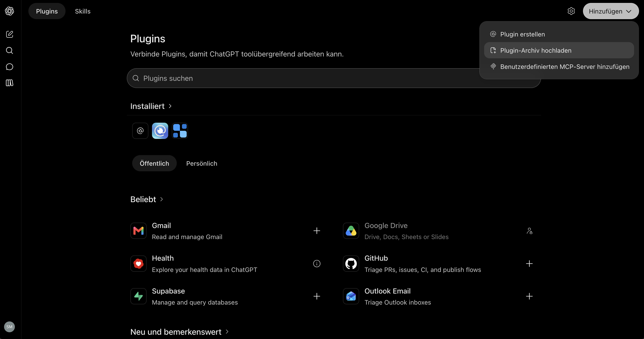Image resolution: width=644 pixels, height=339 pixels.
Task: Expand the Installiert section chevron
Action: pyautogui.click(x=170, y=106)
